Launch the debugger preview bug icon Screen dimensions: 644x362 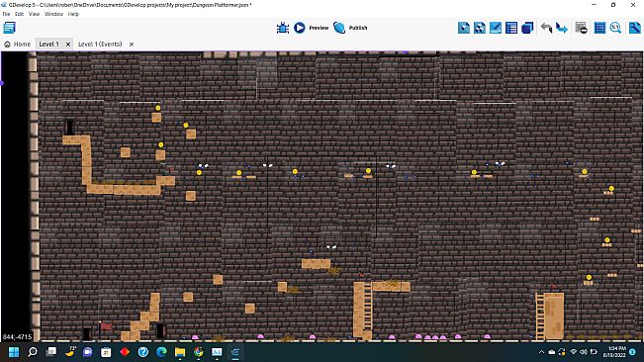click(x=283, y=28)
